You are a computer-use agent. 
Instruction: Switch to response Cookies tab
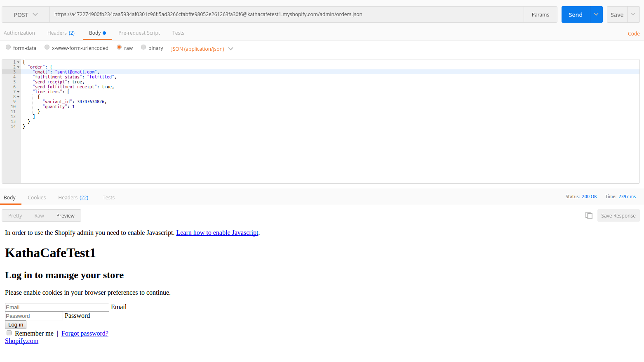(37, 198)
